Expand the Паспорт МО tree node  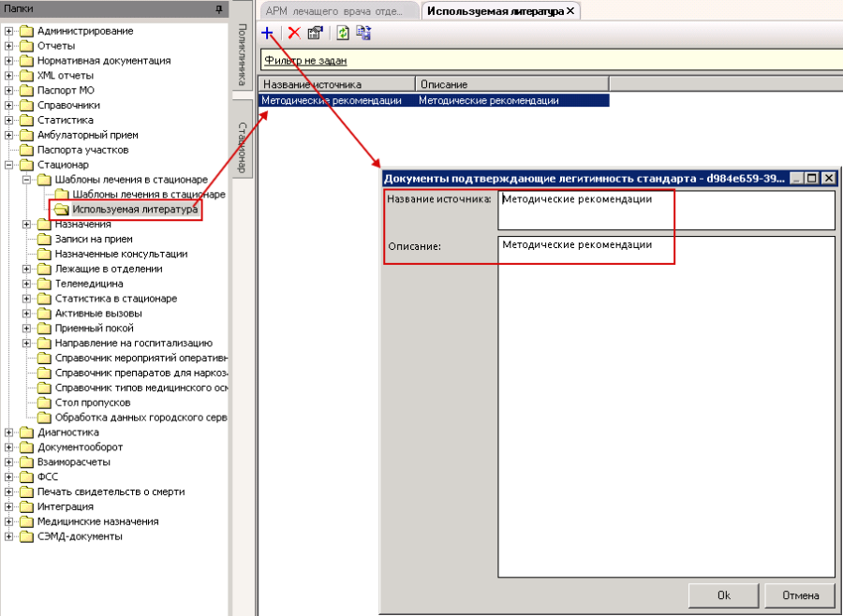pos(8,91)
